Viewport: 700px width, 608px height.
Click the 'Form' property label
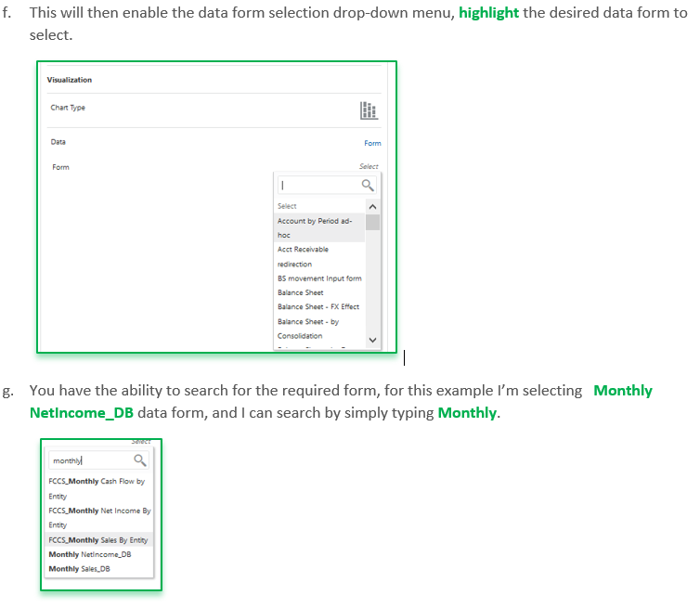(x=60, y=167)
